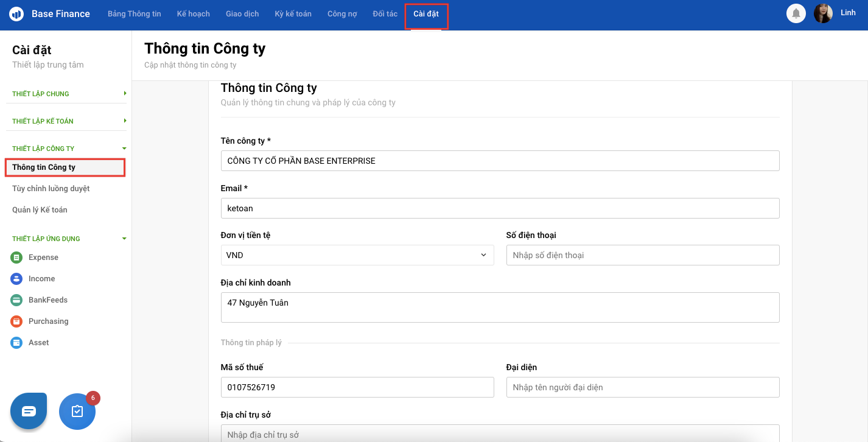Image resolution: width=868 pixels, height=442 pixels.
Task: Focus the Đại diện input field
Action: [x=643, y=387]
